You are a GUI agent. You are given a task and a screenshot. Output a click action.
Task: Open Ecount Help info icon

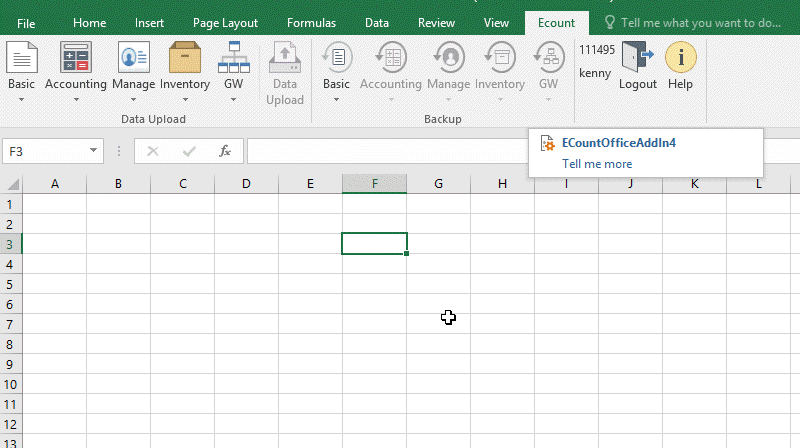681,57
